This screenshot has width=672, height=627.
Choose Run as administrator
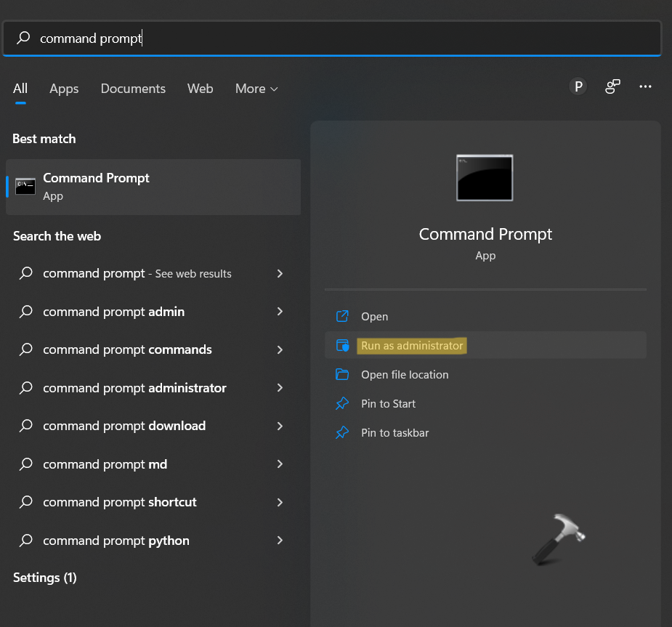point(412,346)
